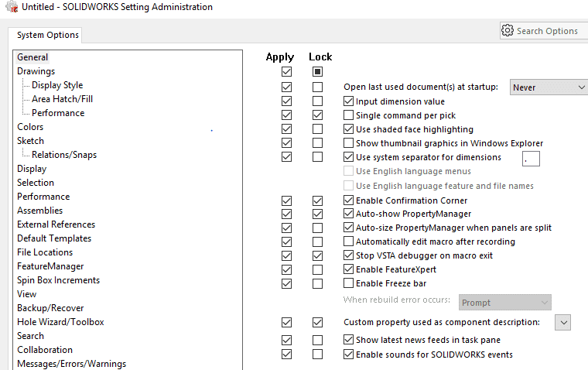Screen dimensions: 588x370
Task: Expand the custom property description dropdown
Action: coord(562,323)
